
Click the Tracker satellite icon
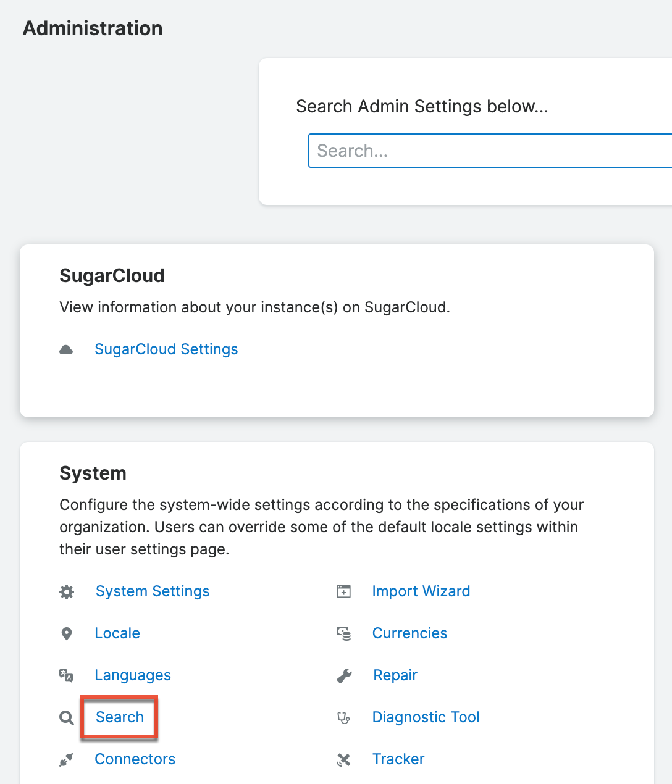coord(344,760)
